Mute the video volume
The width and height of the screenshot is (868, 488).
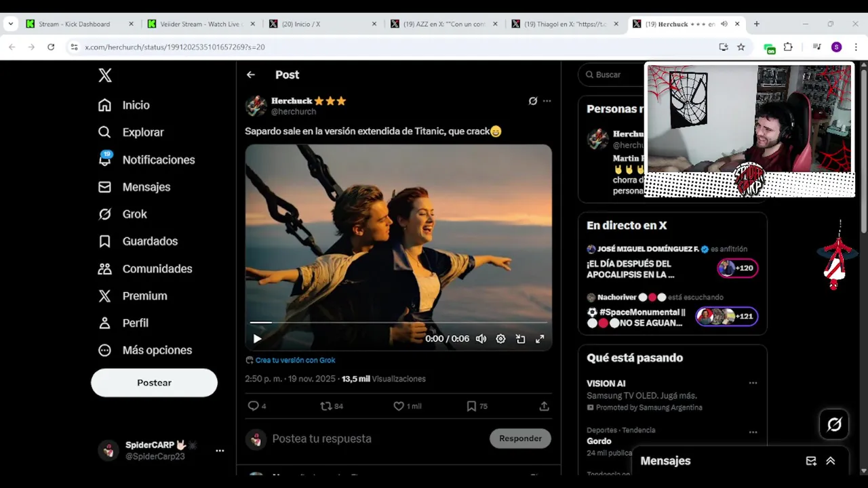tap(481, 339)
